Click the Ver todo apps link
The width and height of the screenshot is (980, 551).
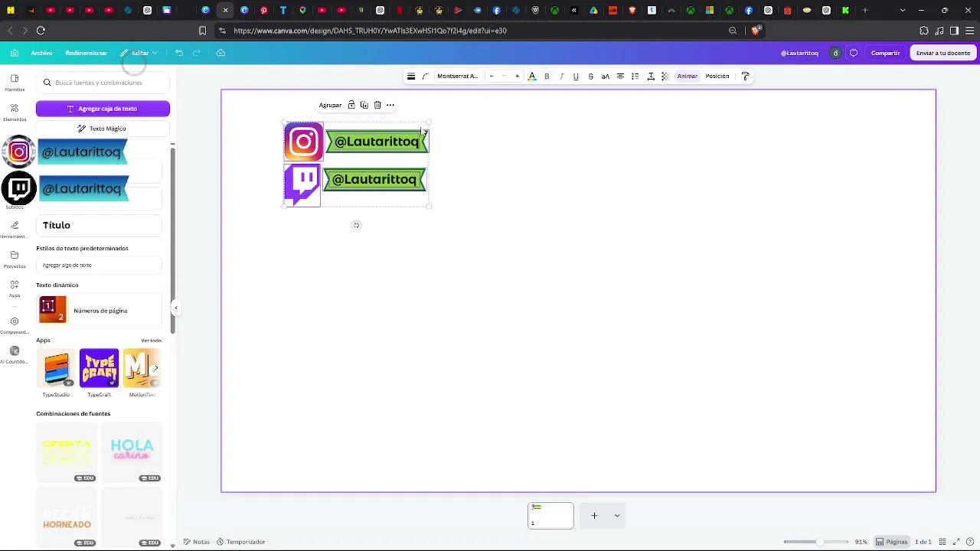tap(151, 341)
